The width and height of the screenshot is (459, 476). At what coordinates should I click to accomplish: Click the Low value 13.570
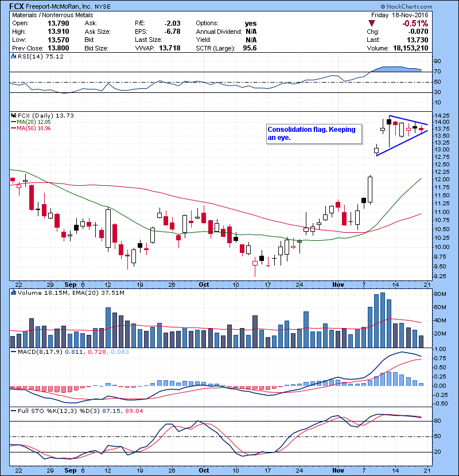[59, 40]
